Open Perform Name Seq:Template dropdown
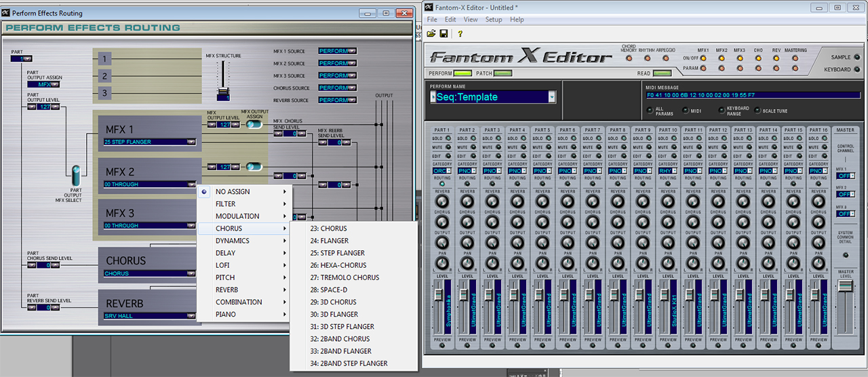This screenshot has width=868, height=377. tap(552, 97)
